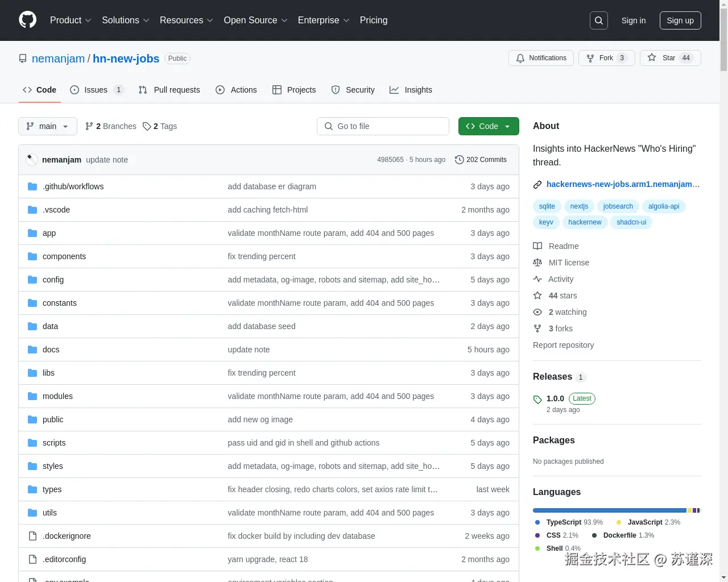728x582 pixels.
Task: Click the MIT license scales icon
Action: (537, 262)
